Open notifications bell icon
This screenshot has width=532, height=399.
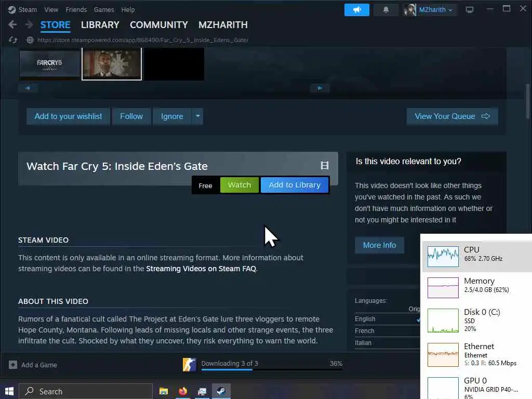coord(386,9)
